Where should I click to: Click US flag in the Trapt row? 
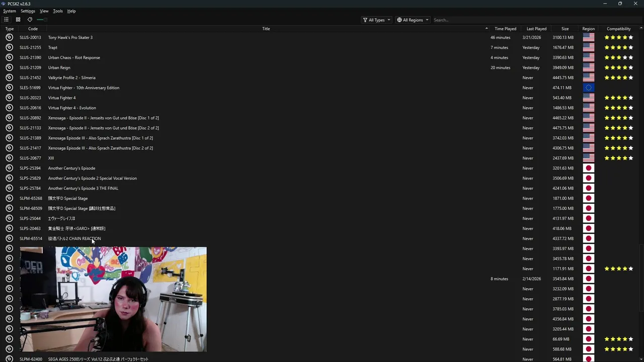point(589,47)
